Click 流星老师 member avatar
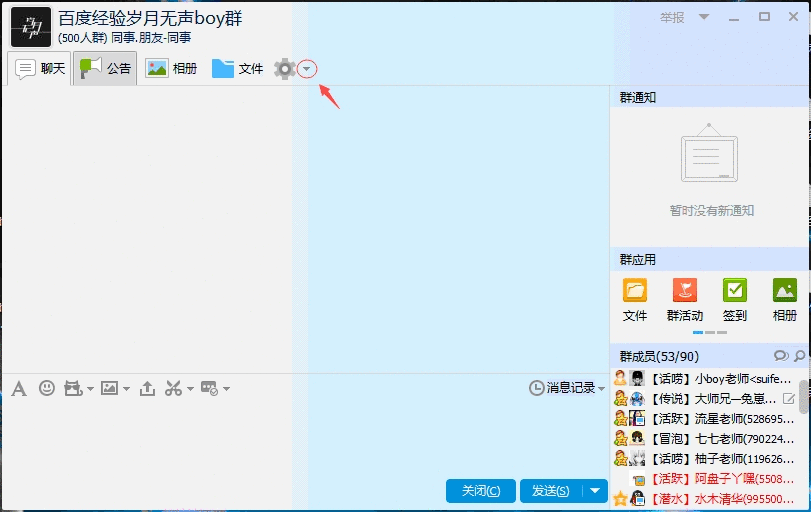 pos(637,418)
